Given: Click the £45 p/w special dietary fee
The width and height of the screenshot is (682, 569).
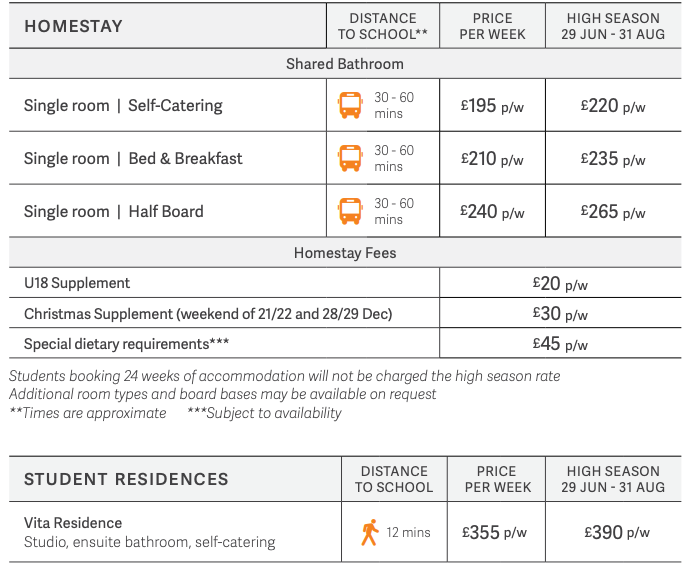Looking at the screenshot, I should coord(560,344).
